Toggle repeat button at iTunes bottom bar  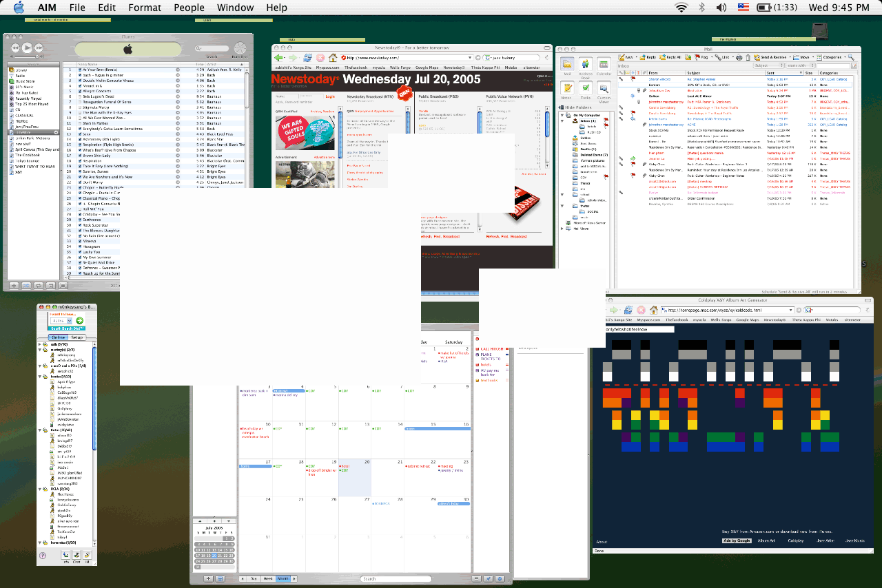pos(38,286)
